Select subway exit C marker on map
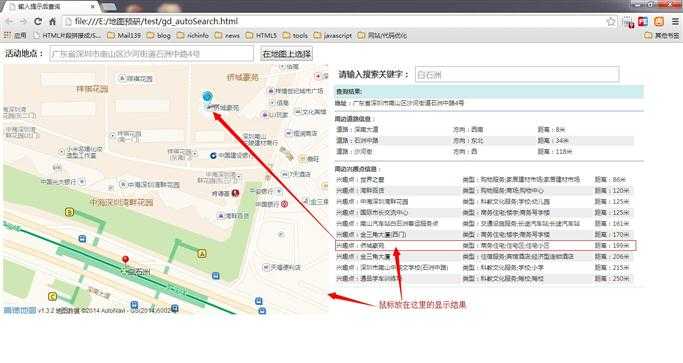The width and height of the screenshot is (683, 363). pos(52,297)
